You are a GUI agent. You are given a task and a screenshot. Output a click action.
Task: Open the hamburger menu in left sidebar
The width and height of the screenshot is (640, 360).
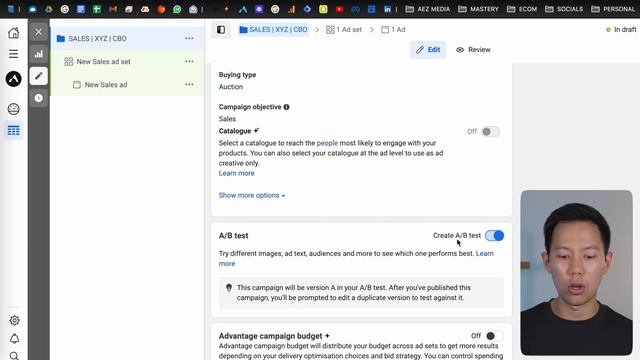(13, 54)
